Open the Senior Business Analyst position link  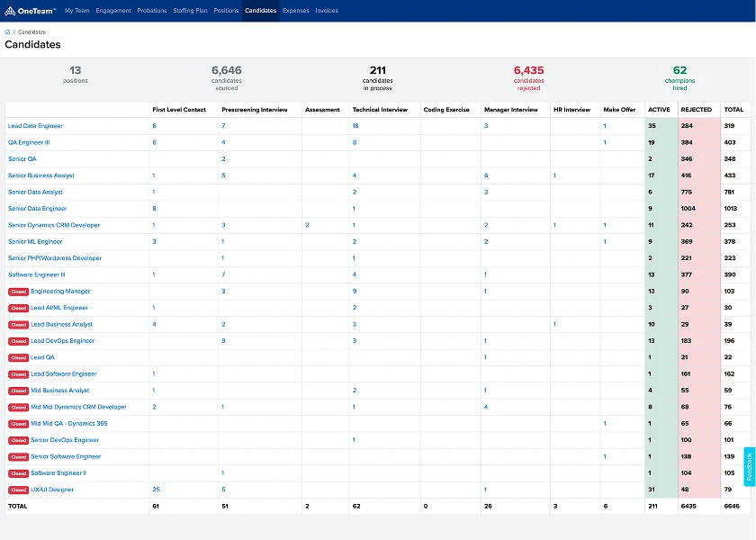(40, 175)
